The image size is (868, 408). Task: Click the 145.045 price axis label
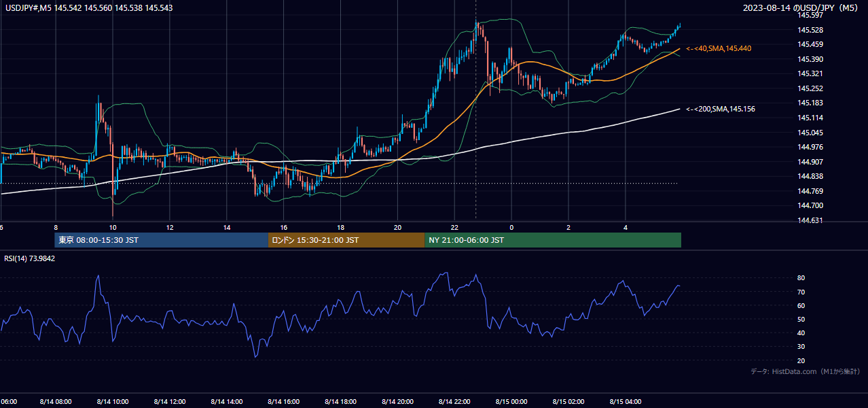click(810, 133)
